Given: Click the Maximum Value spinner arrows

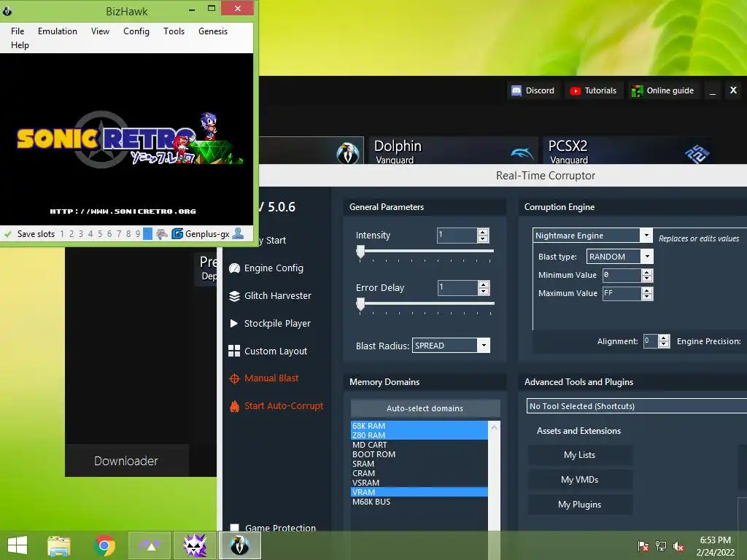Looking at the screenshot, I should [x=647, y=294].
